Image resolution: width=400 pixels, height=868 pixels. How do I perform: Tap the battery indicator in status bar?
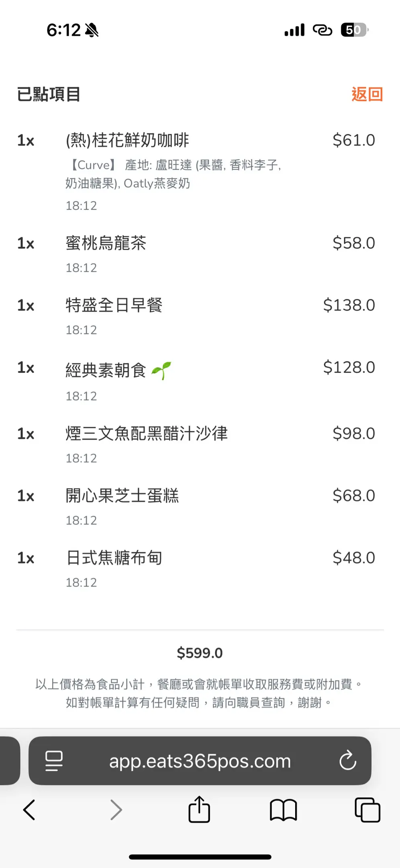pos(354,30)
